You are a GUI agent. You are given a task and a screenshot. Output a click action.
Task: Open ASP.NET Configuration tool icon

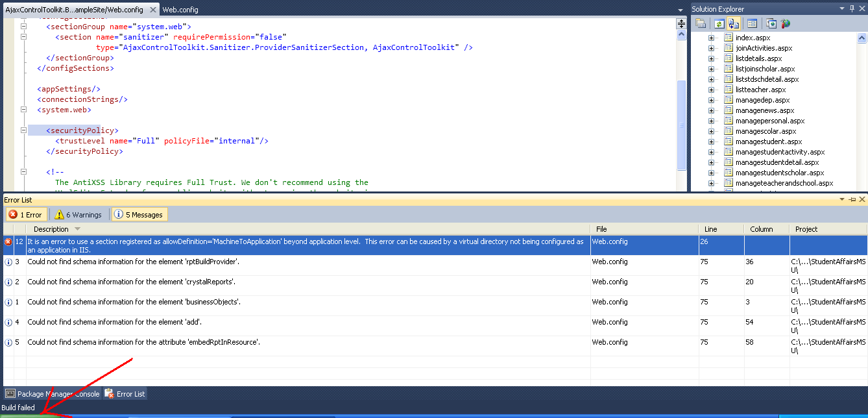coord(786,23)
